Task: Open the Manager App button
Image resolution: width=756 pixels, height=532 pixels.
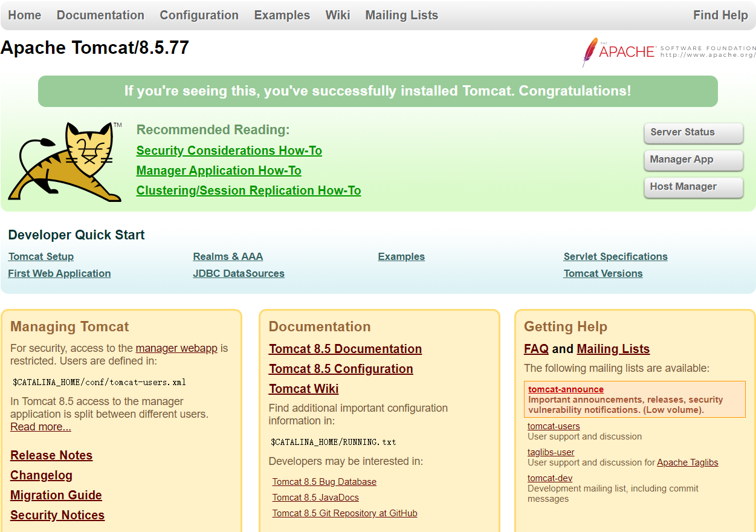Action: (x=694, y=160)
